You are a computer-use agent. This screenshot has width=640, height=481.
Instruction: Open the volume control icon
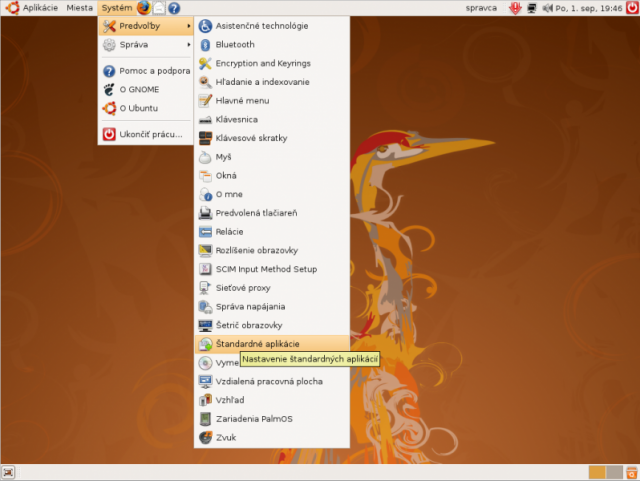tap(547, 8)
